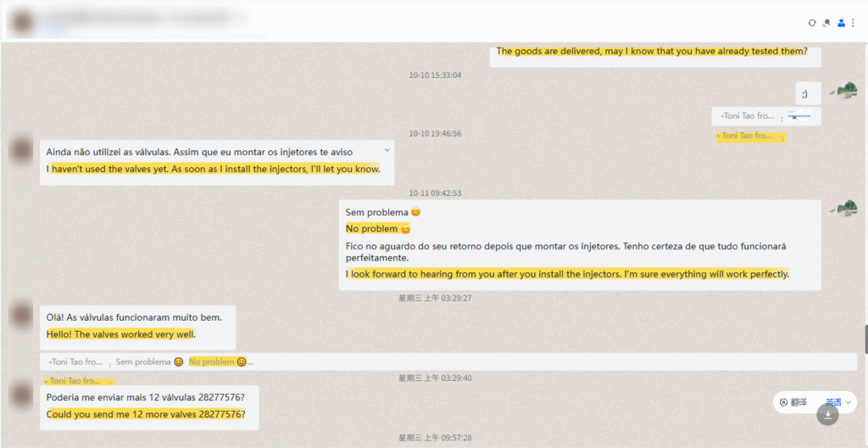
Task: Click the scroll-to-bottom arrow button
Action: [x=827, y=415]
